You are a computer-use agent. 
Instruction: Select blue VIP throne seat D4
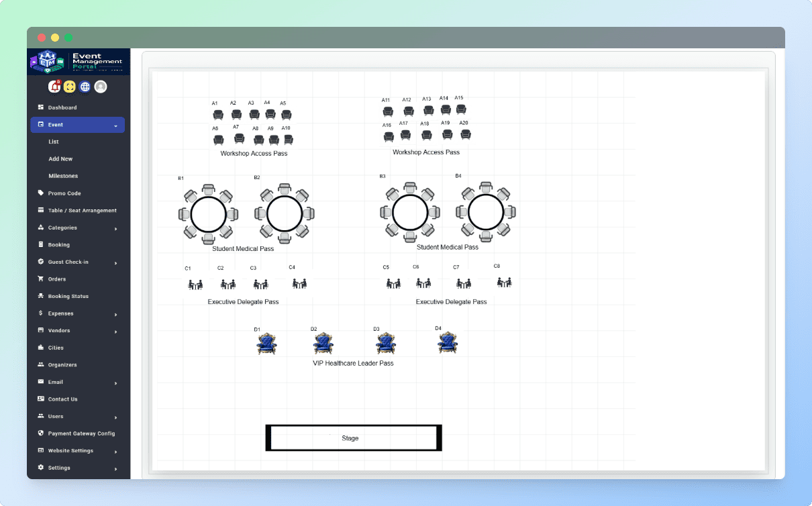(448, 343)
